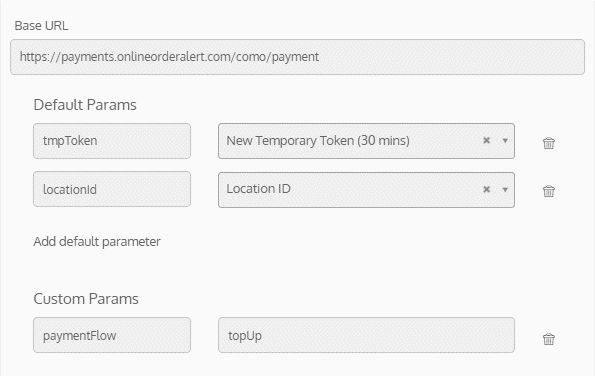This screenshot has width=595, height=376.
Task: Expand the locationId value dropdown arrow
Action: [x=505, y=189]
